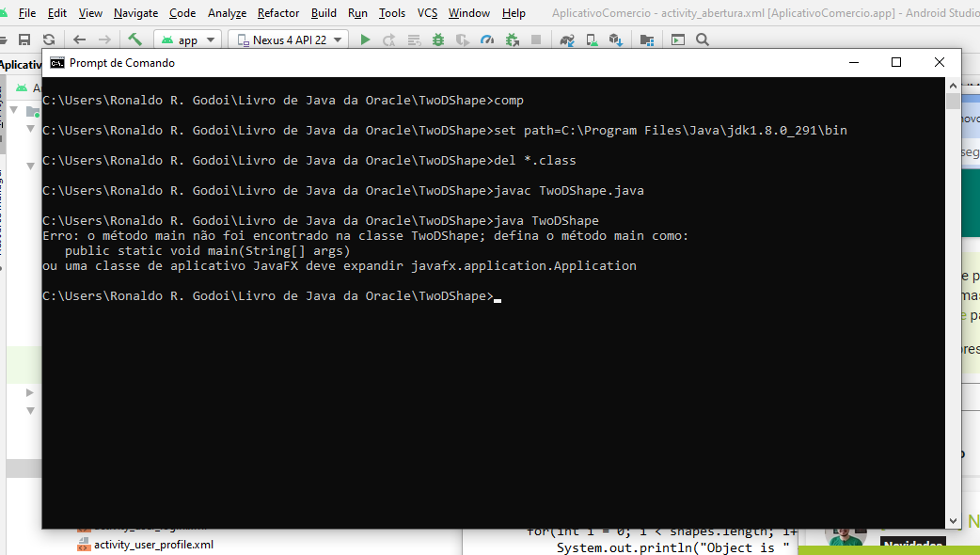Open the AVD Manager icon
This screenshot has height=555, width=980.
592,40
